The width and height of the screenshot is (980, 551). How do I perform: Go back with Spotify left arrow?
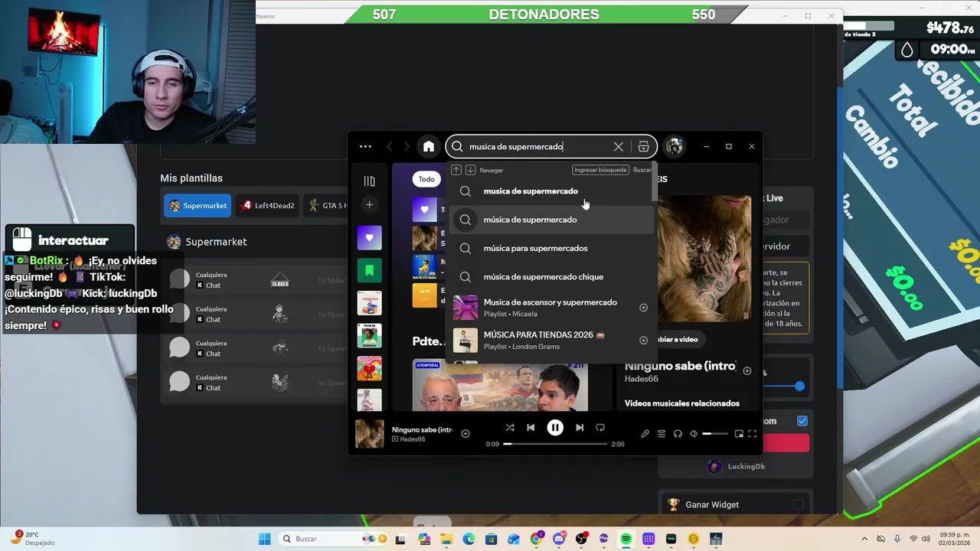pos(389,146)
